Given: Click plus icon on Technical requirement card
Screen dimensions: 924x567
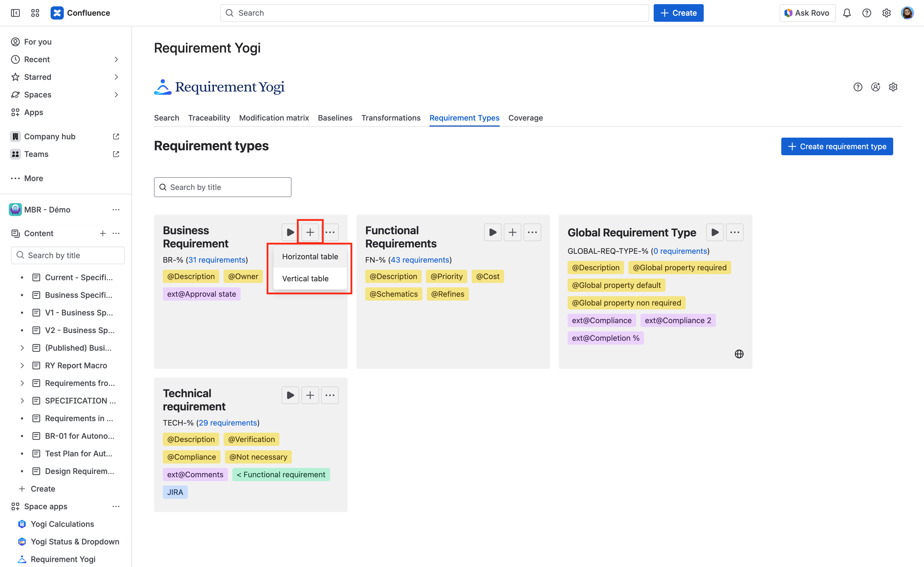Looking at the screenshot, I should (x=310, y=395).
